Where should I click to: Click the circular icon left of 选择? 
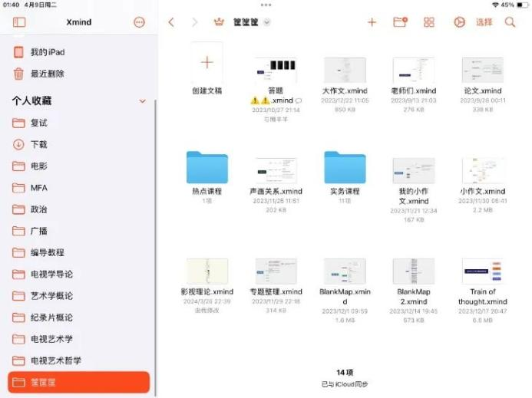click(x=459, y=22)
